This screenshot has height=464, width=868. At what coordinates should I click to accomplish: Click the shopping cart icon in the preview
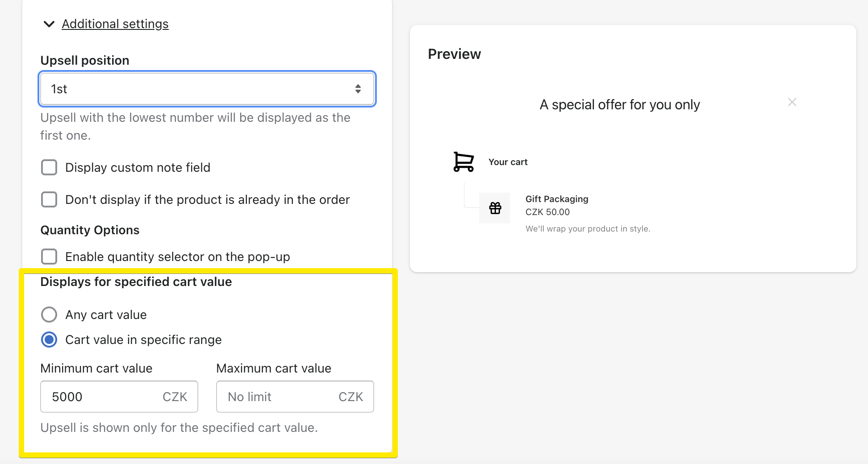tap(463, 162)
